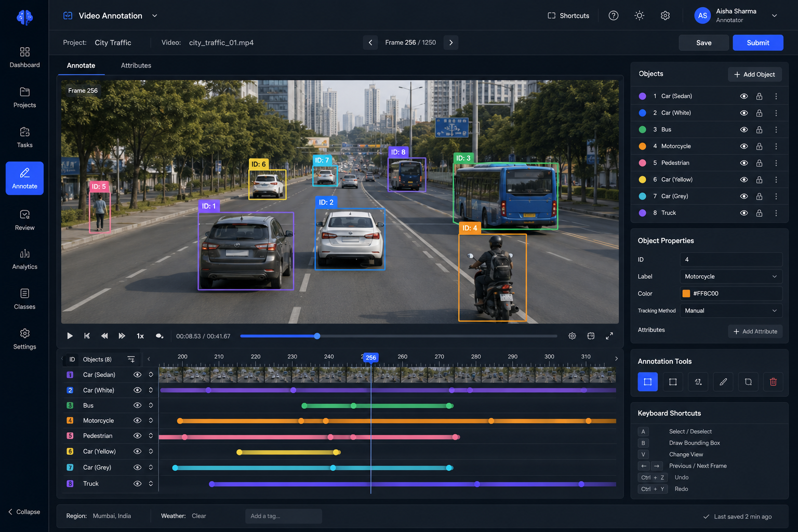
Task: Toggle Car (Yellow) visibility in Objects panel
Action: pos(744,180)
